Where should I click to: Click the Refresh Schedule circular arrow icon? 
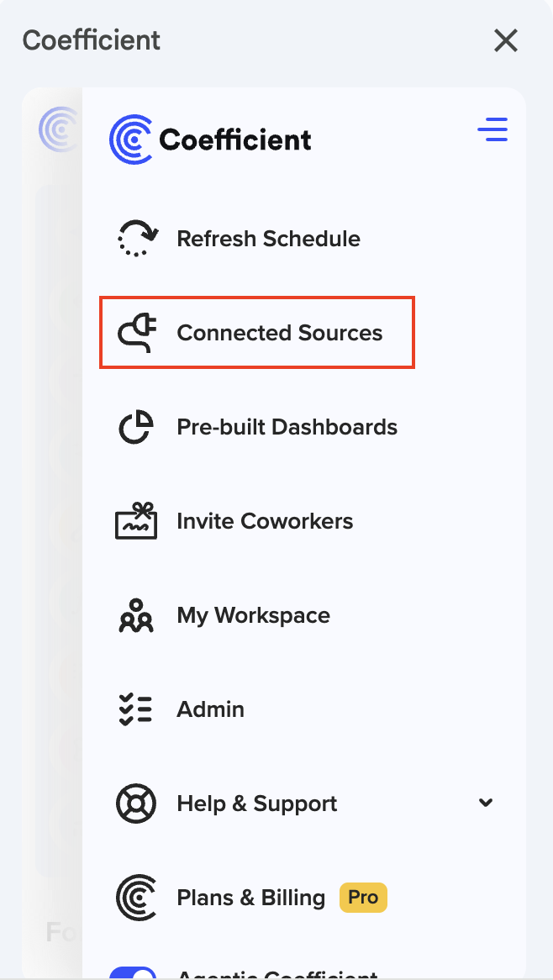tap(136, 239)
